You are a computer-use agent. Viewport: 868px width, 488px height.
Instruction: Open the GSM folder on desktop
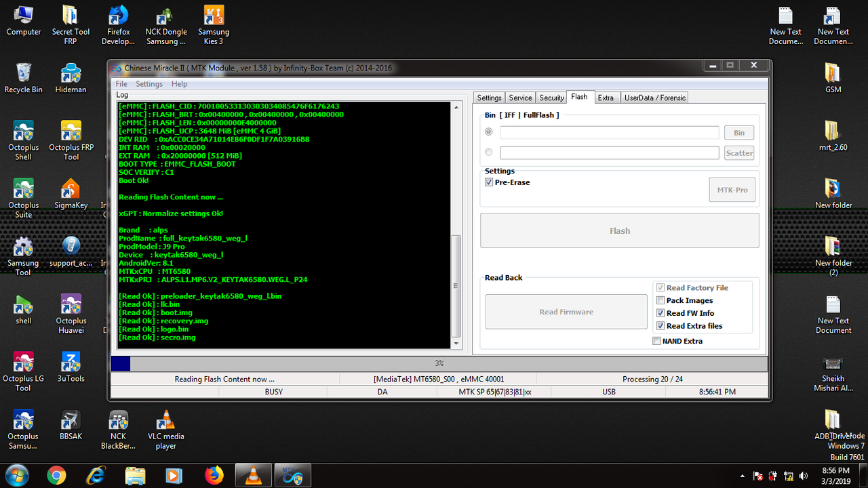[833, 78]
